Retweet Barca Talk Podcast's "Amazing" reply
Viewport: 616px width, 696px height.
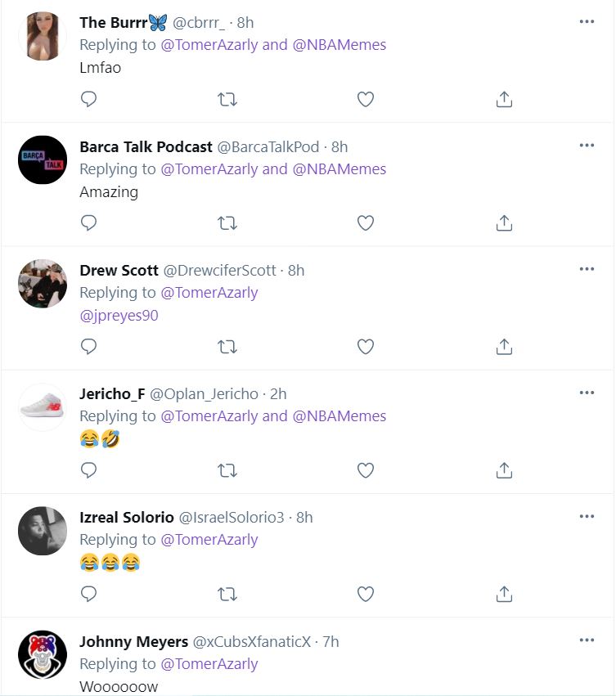(227, 222)
